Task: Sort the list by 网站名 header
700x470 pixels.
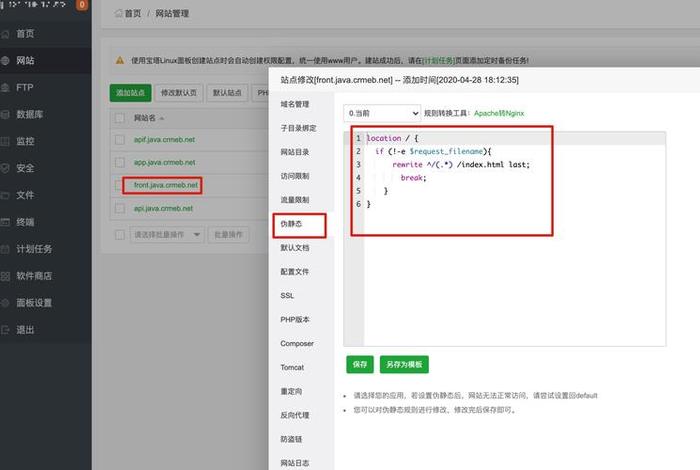Action: (x=149, y=118)
